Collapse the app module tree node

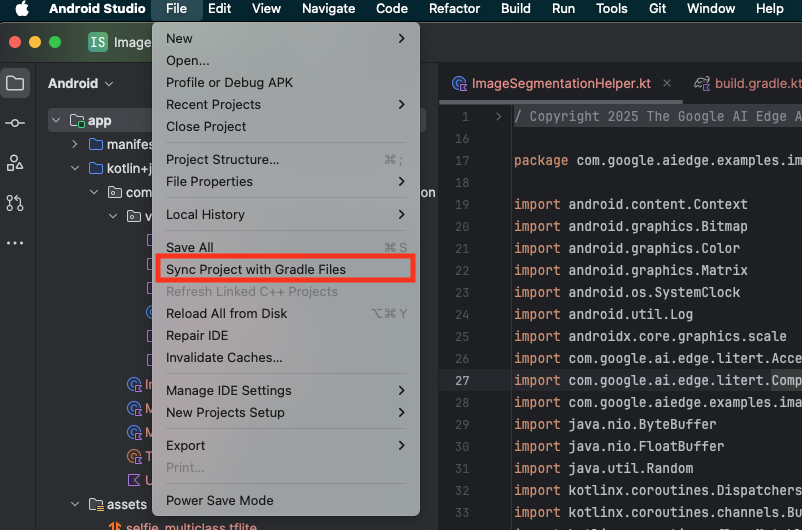click(56, 121)
